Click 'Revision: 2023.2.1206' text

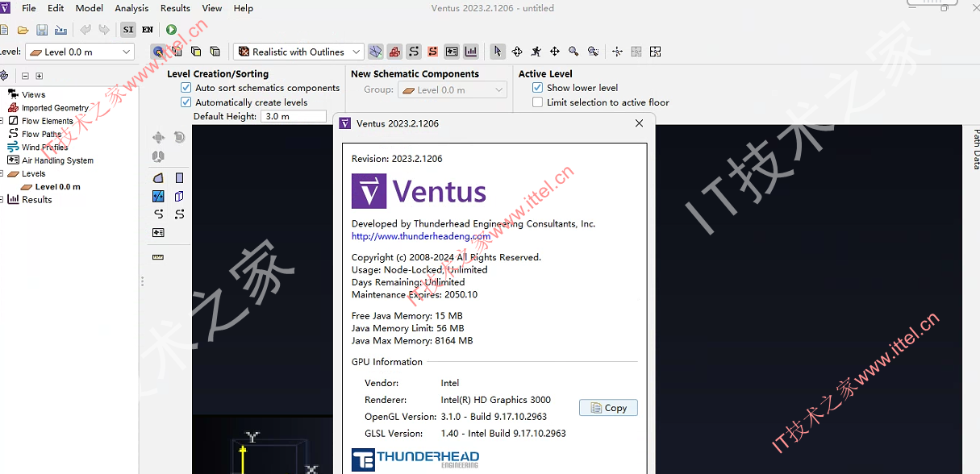click(397, 159)
